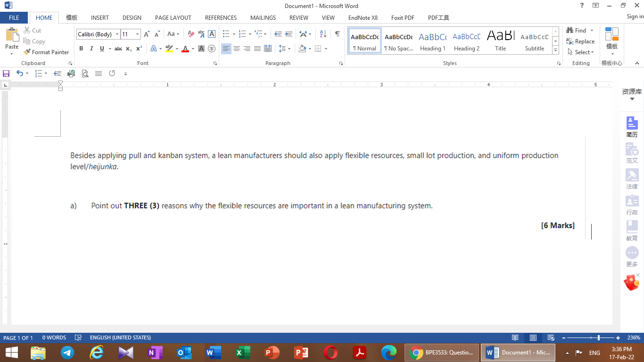Toggle Justify alignment in Paragraph group

click(x=257, y=49)
